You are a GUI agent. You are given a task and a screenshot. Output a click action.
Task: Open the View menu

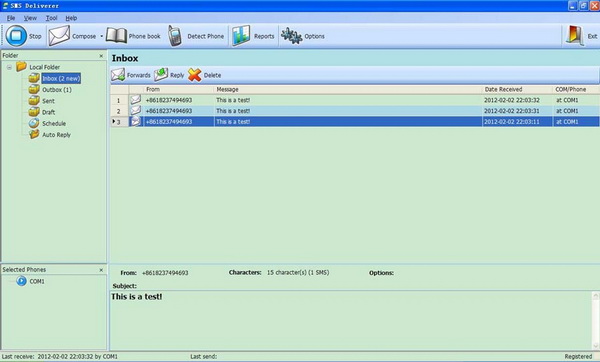pos(30,18)
